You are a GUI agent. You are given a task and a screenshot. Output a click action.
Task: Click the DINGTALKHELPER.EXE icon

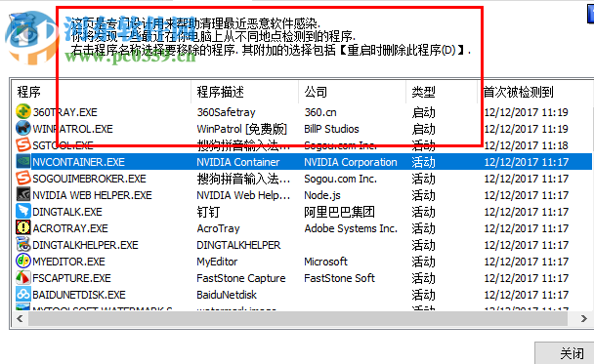tap(23, 245)
